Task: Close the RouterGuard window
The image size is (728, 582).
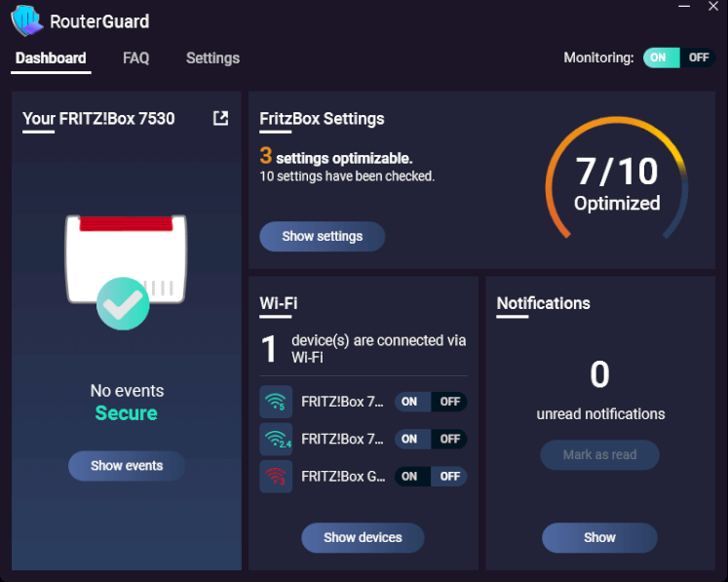Action: click(713, 7)
